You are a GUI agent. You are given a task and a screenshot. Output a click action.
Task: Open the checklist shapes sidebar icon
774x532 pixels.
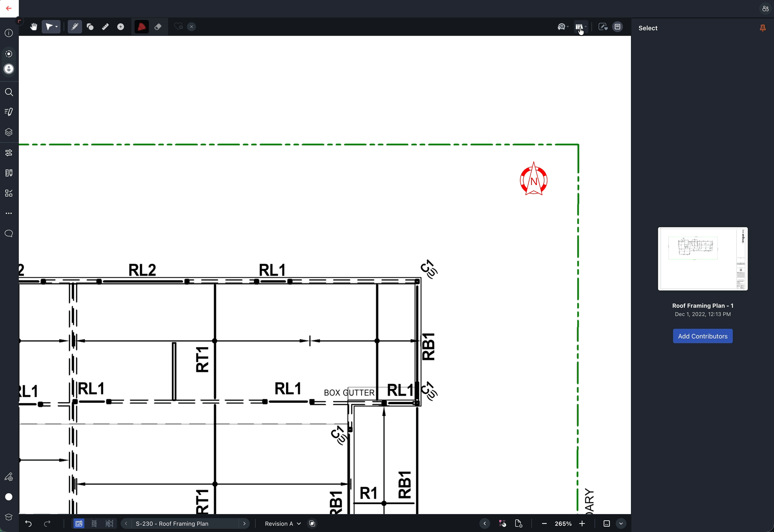coord(9,193)
